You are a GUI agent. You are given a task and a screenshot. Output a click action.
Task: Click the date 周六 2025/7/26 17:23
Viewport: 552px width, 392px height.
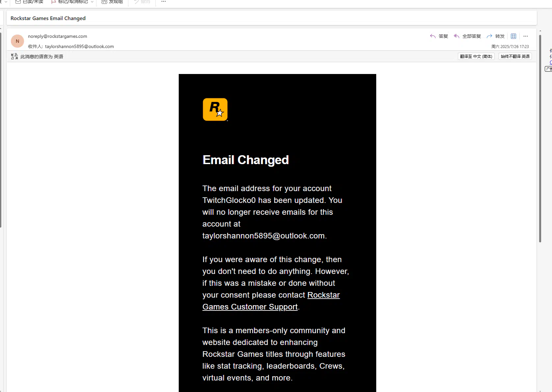510,47
